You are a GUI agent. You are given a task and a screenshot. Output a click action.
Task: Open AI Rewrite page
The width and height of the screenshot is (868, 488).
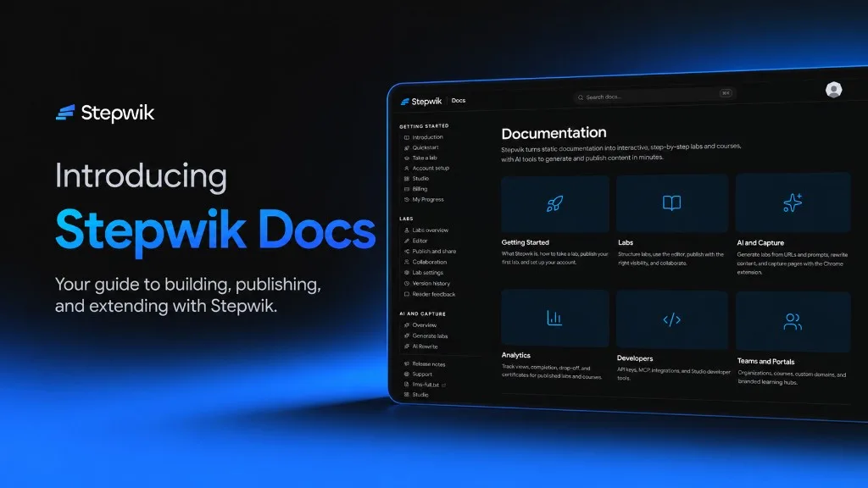click(x=425, y=347)
